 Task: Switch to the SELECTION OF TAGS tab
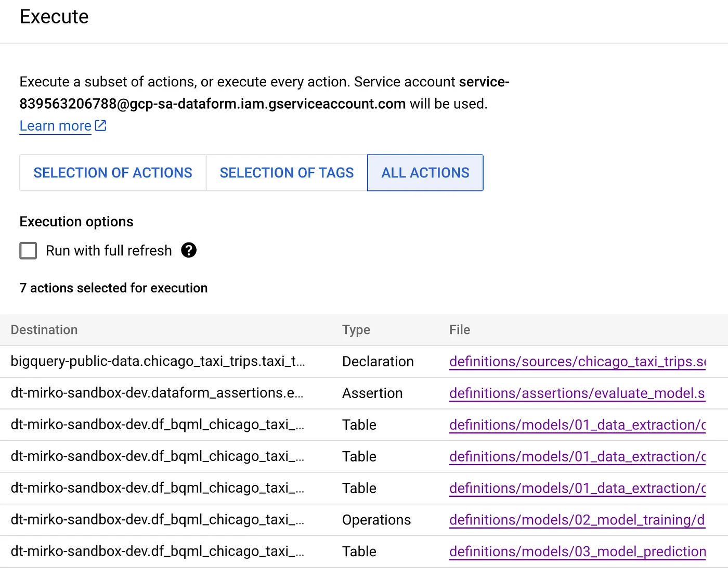[x=287, y=172]
